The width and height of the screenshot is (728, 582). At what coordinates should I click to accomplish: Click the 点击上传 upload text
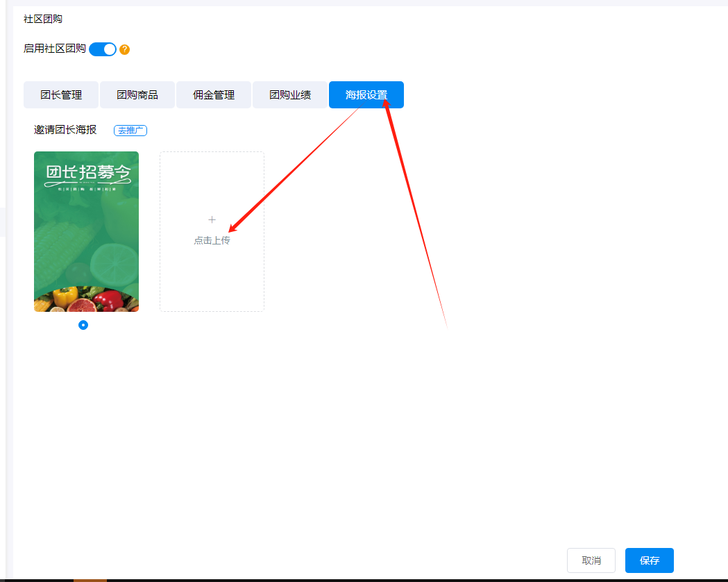click(x=212, y=240)
